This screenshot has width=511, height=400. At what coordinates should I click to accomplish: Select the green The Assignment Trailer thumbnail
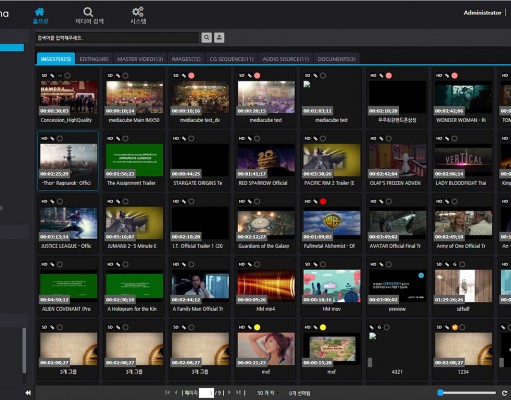pyautogui.click(x=134, y=160)
